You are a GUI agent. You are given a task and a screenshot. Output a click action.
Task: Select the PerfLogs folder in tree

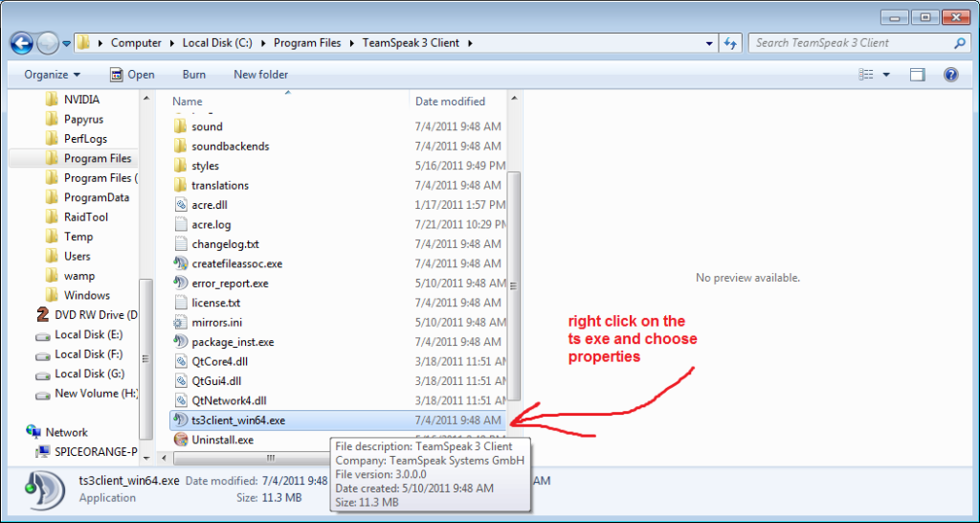click(85, 138)
